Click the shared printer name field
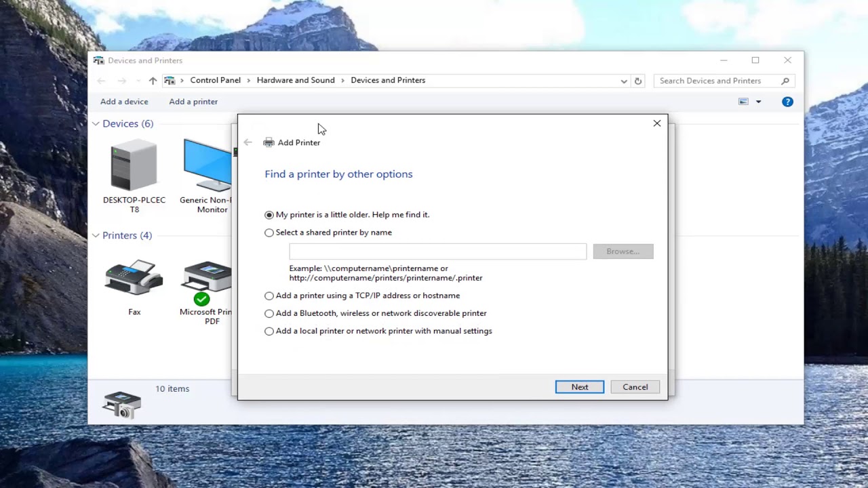The width and height of the screenshot is (868, 488). coord(437,251)
